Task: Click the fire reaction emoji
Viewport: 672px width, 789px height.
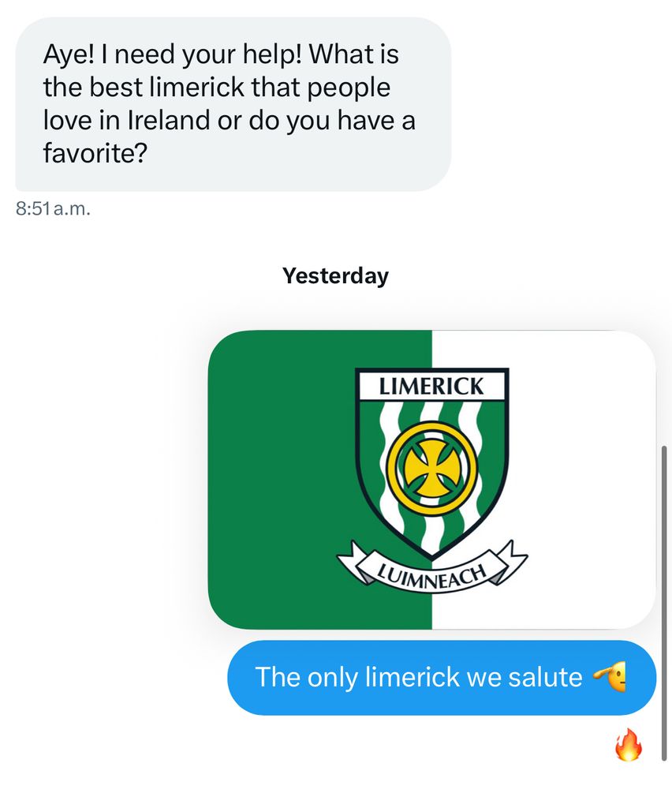Action: pyautogui.click(x=629, y=744)
